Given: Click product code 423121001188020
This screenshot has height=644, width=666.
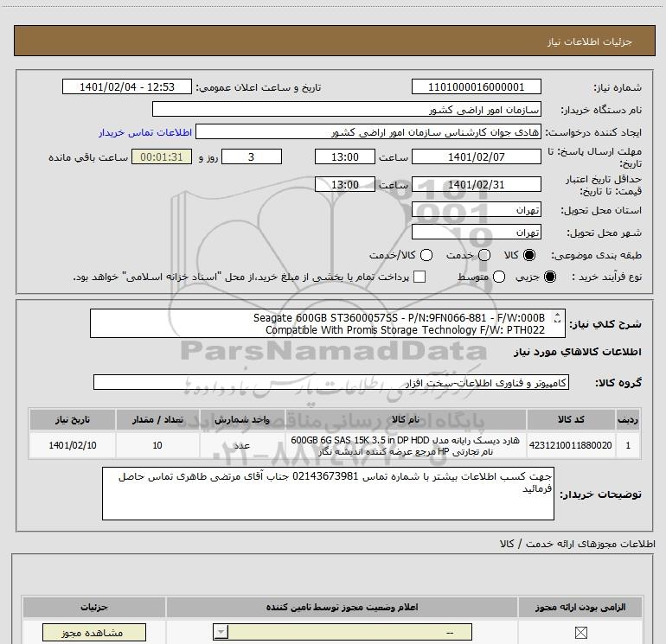Looking at the screenshot, I should pyautogui.click(x=571, y=445).
